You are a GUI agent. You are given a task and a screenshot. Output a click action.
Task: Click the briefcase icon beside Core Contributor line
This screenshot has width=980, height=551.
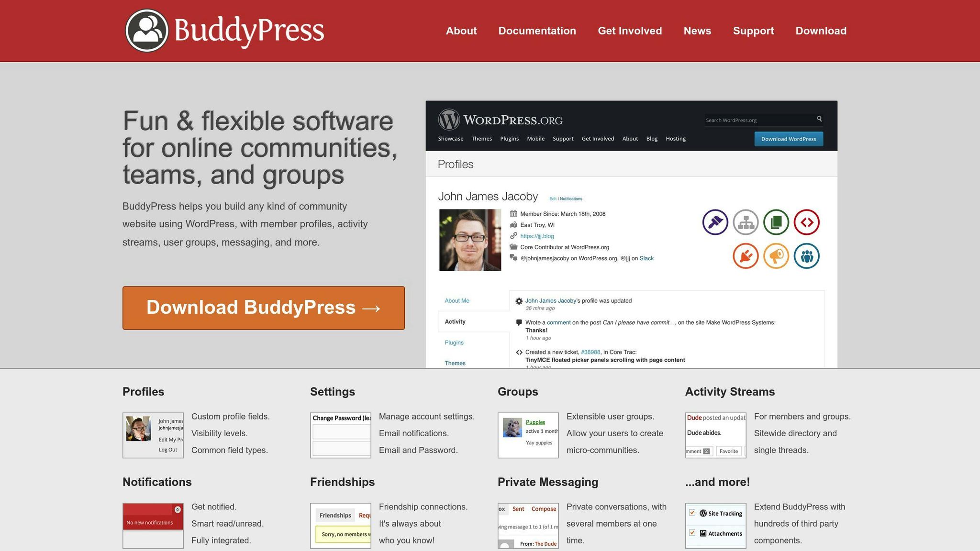click(513, 247)
